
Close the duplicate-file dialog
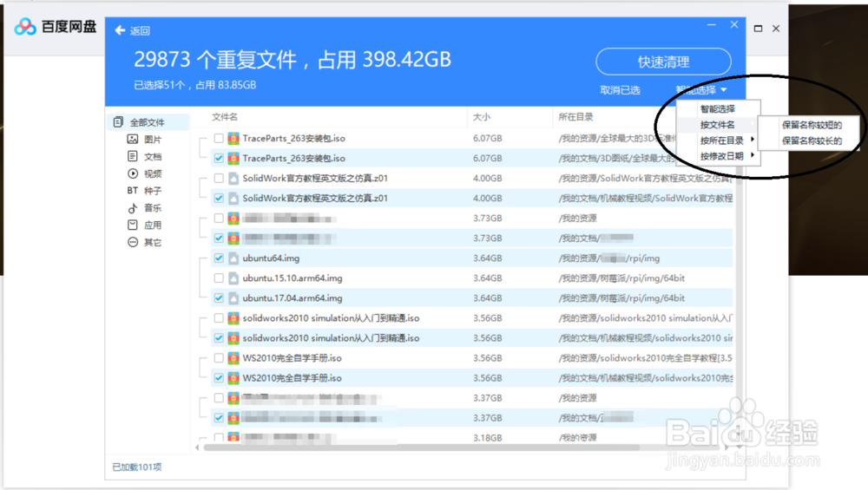[x=734, y=25]
